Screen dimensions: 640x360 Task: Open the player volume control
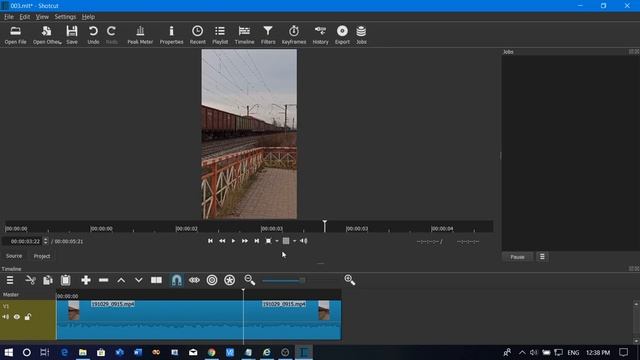304,241
